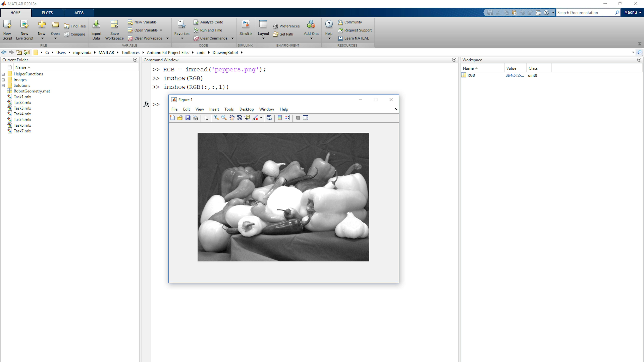Open the Command Window actions menu
This screenshot has height=362, width=644.
tap(454, 60)
